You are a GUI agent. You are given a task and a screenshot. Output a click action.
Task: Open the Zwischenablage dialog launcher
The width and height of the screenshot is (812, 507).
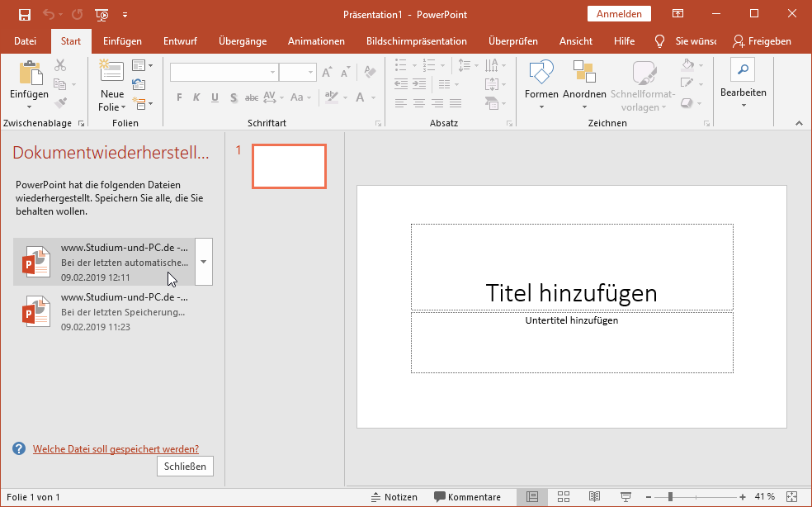click(x=82, y=123)
